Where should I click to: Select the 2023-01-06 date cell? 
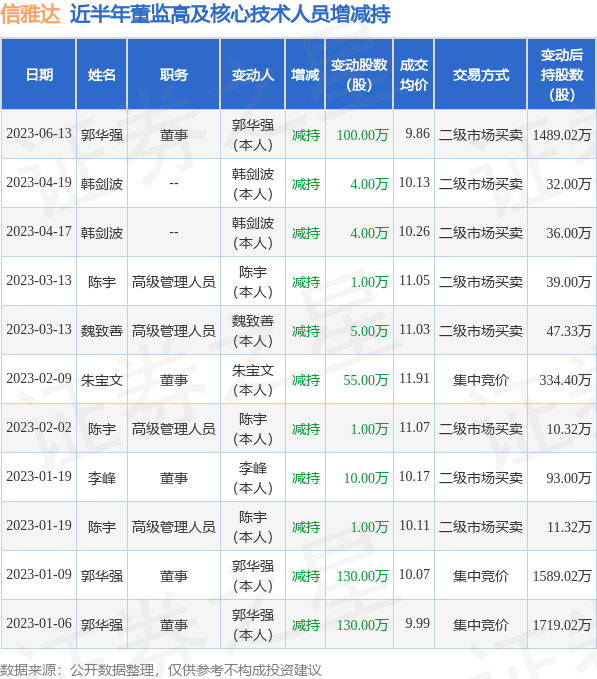39,624
